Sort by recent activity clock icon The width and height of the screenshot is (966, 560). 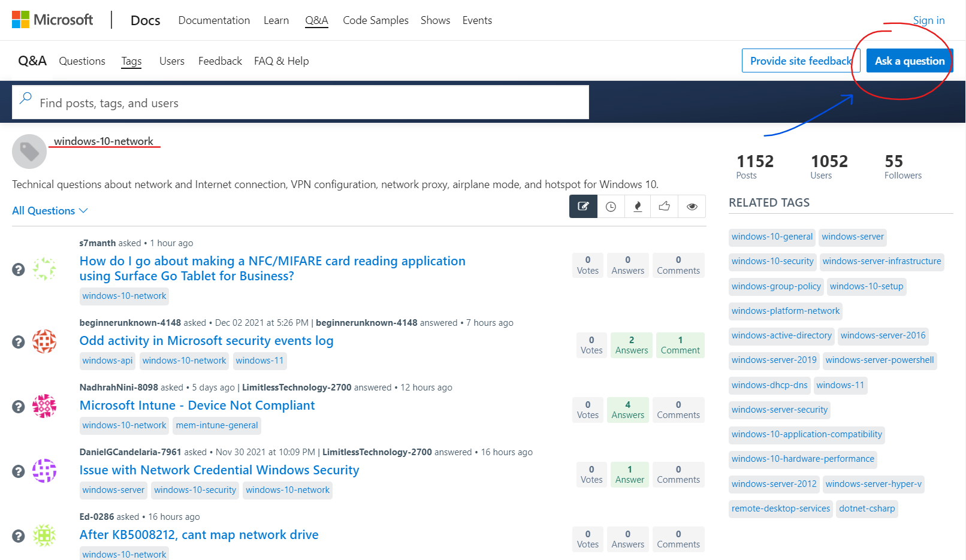pos(611,207)
